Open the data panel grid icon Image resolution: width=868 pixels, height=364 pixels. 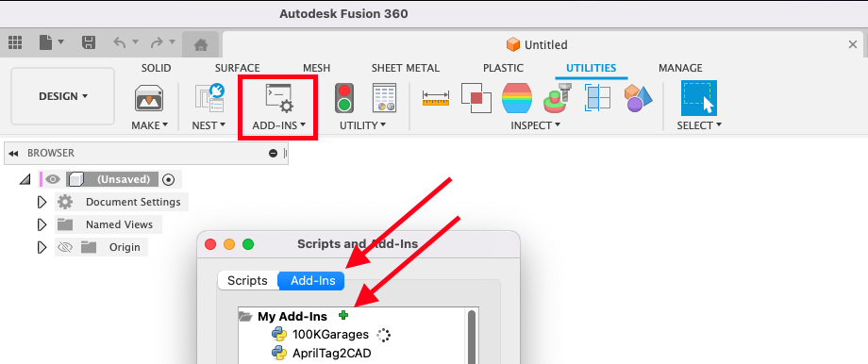15,42
